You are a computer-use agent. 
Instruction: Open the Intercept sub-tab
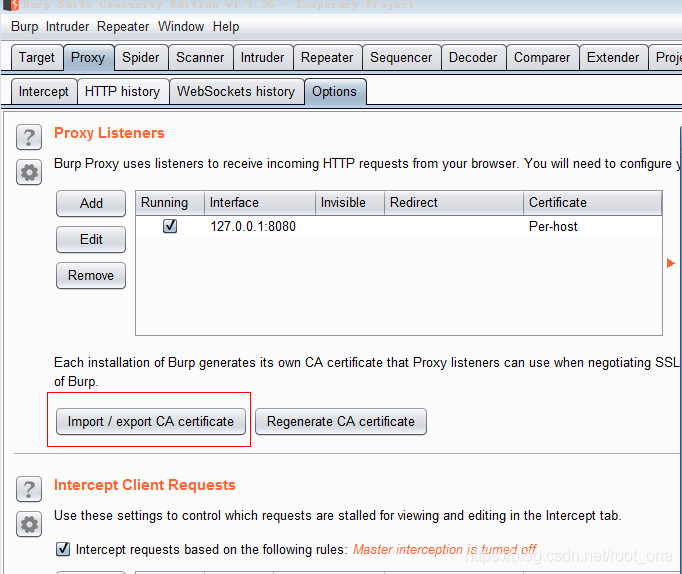click(x=43, y=91)
